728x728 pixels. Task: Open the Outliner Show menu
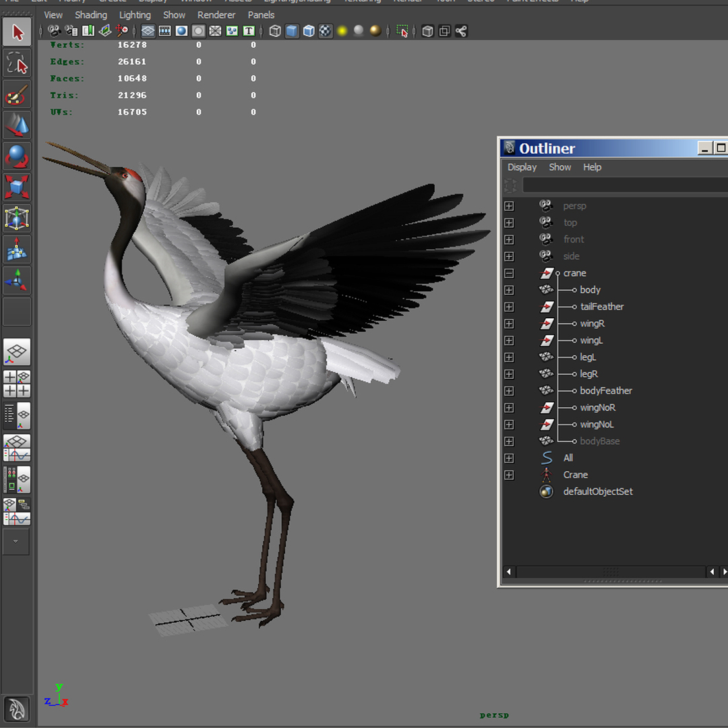click(560, 167)
